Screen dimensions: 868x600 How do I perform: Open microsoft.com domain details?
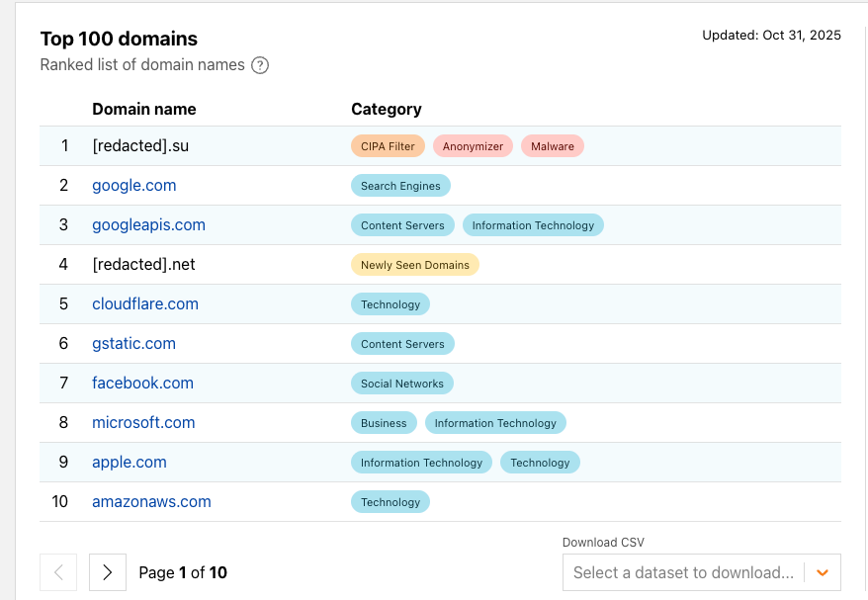(x=143, y=422)
